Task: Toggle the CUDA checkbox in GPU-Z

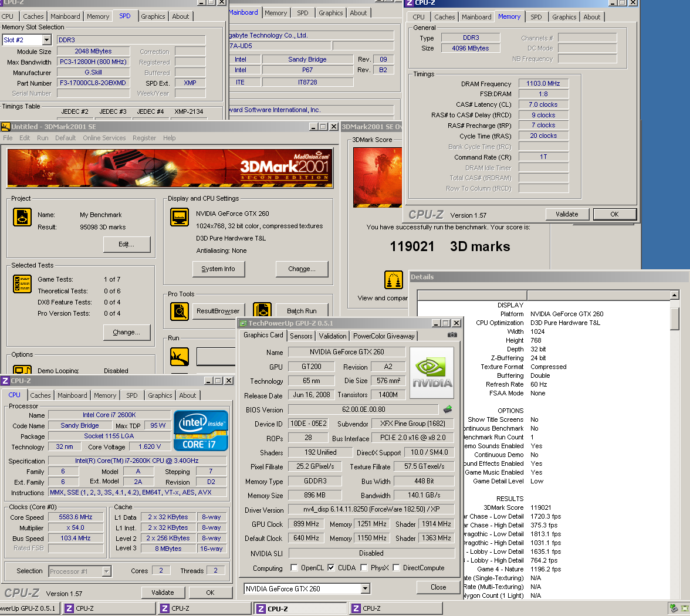Action: coord(331,568)
